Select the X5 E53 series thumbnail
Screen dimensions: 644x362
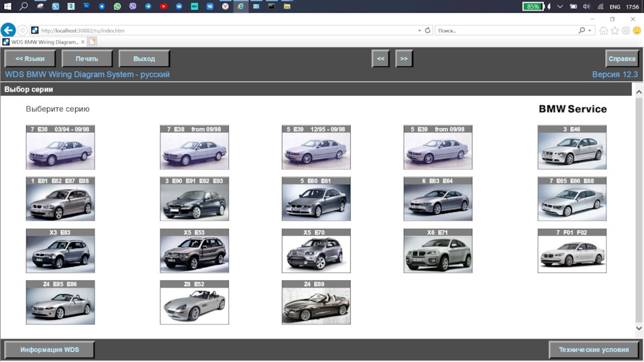(x=195, y=251)
